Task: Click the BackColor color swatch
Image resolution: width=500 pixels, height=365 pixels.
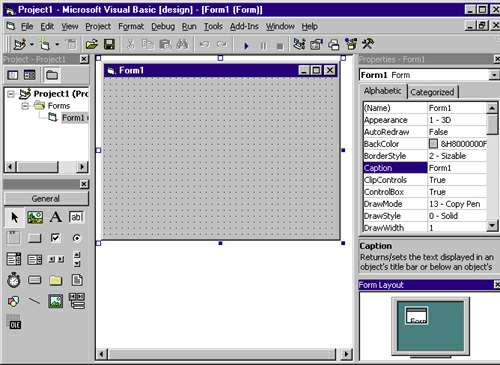Action: coord(433,144)
